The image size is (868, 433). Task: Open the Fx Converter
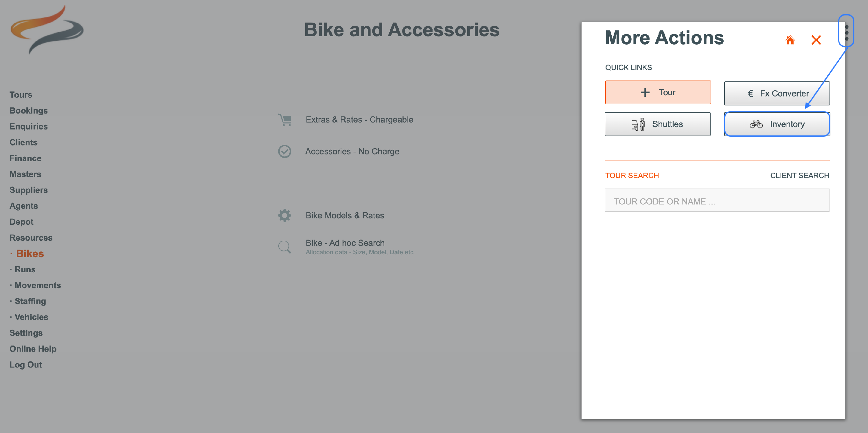pos(777,94)
